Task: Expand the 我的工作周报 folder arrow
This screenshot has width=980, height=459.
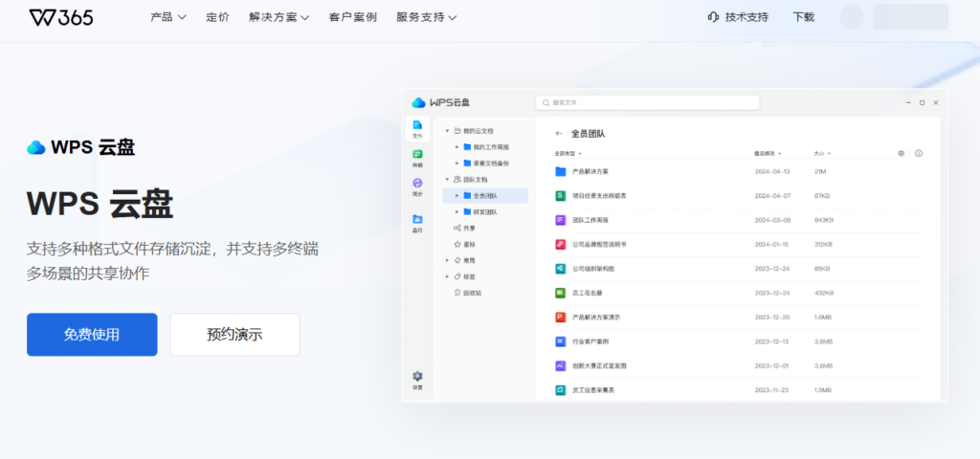Action: point(457,147)
